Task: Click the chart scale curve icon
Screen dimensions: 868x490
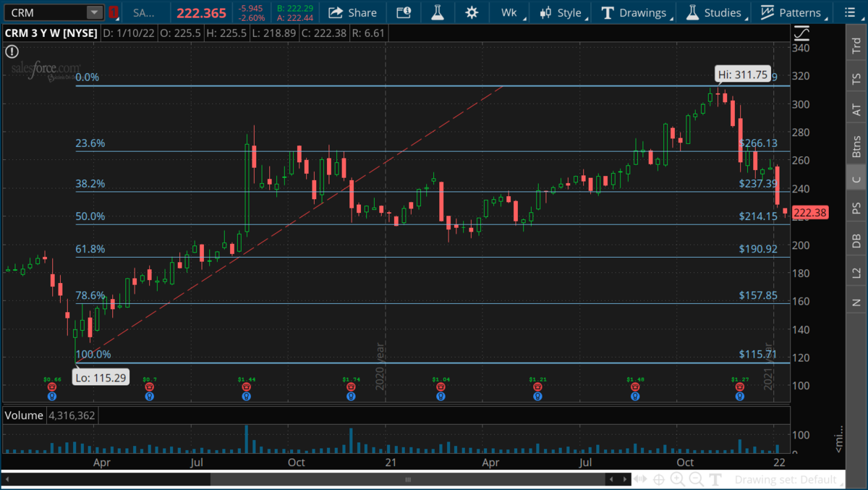Action: (x=801, y=33)
